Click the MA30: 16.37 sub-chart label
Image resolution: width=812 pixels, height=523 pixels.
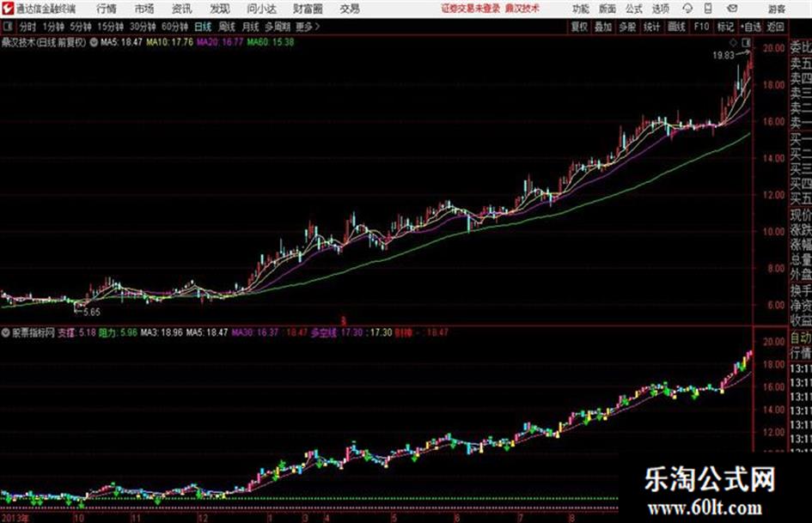(255, 332)
